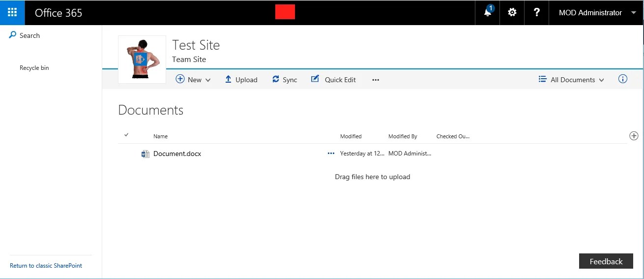Click the Team Site subtitle

click(x=189, y=60)
